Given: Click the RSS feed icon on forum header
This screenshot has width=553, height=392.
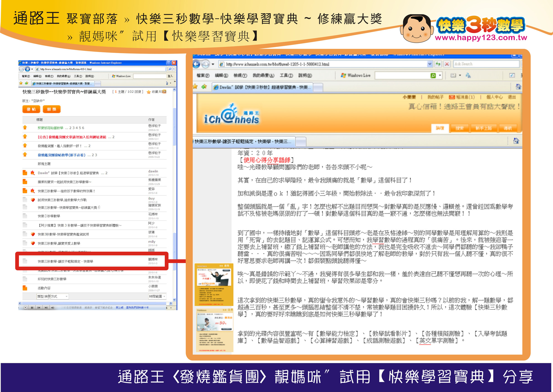Looking at the screenshot, I should tap(164, 92).
